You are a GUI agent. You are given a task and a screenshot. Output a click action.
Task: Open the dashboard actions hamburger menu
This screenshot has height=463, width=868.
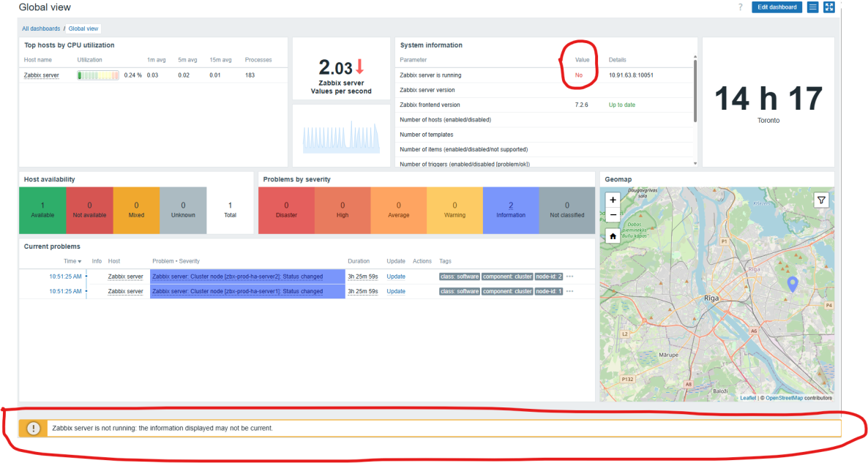(x=812, y=7)
